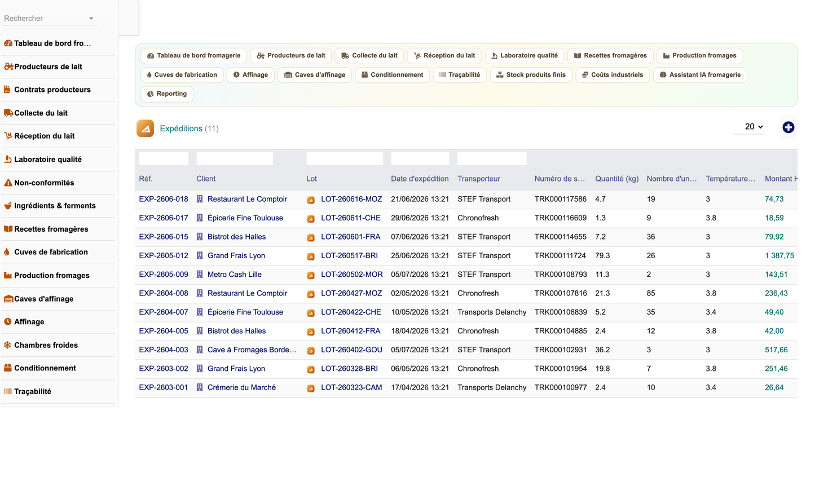815x504 pixels.
Task: Open the Expéditions title link
Action: [180, 129]
